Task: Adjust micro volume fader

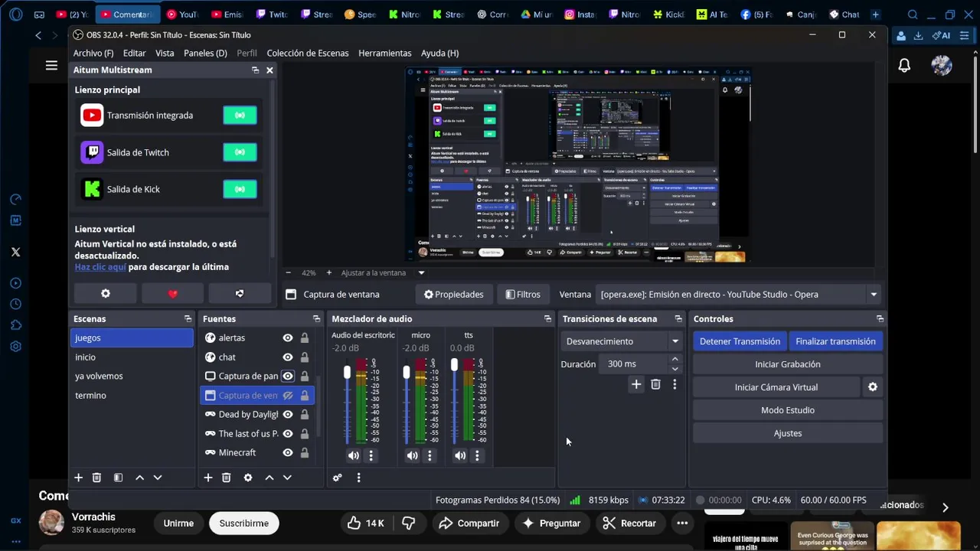Action: (406, 373)
